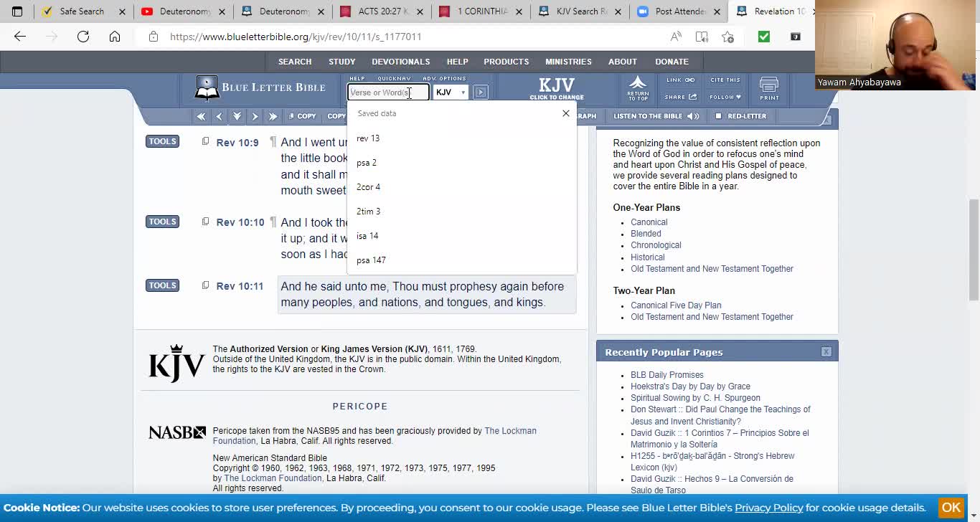Click the green checkmark extension icon
The width and height of the screenshot is (980, 522).
(x=764, y=37)
